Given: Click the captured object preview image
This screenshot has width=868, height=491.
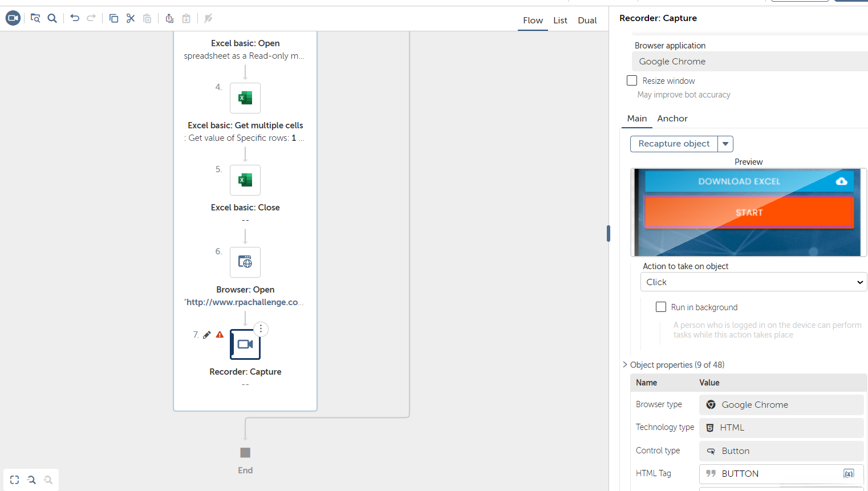Looking at the screenshot, I should click(x=749, y=212).
